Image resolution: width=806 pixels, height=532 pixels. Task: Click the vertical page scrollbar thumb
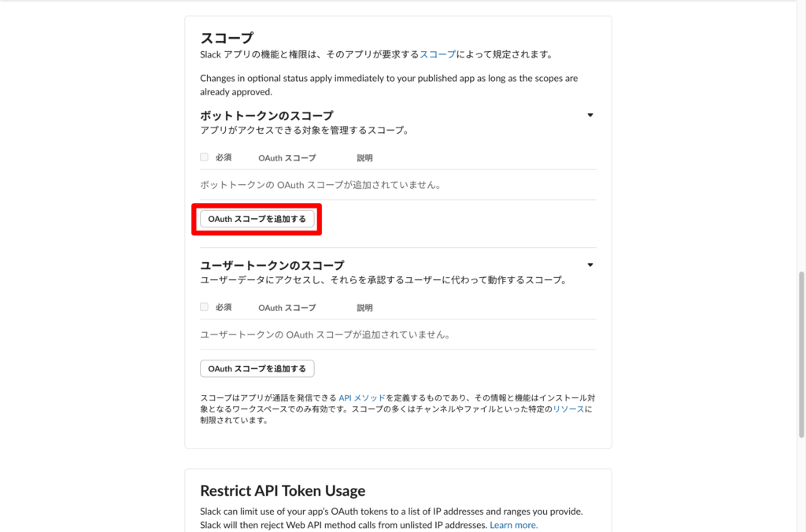(x=801, y=354)
